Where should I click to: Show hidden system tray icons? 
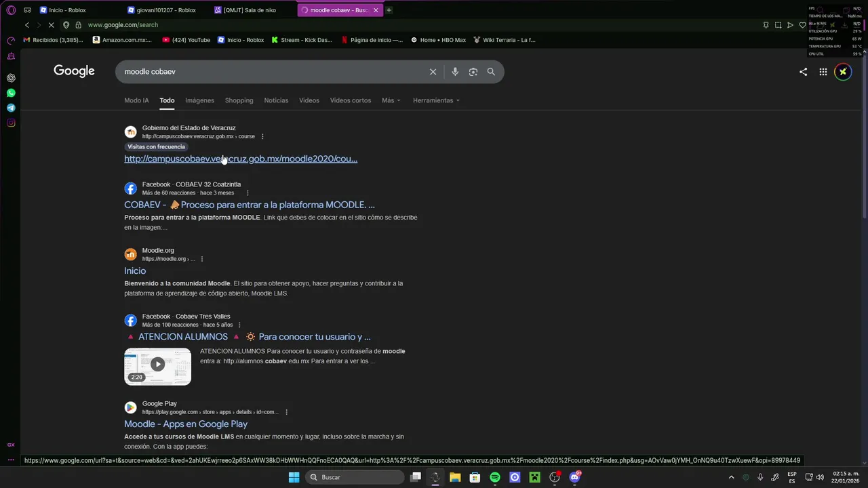tap(731, 477)
